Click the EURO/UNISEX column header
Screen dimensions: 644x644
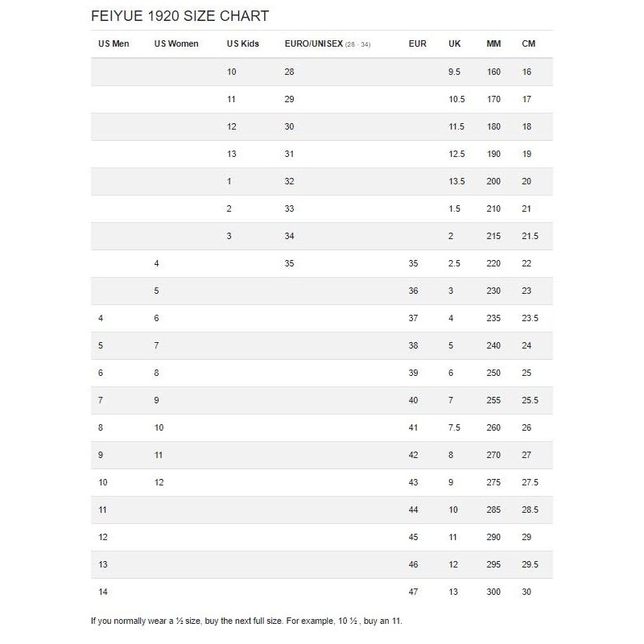[313, 43]
